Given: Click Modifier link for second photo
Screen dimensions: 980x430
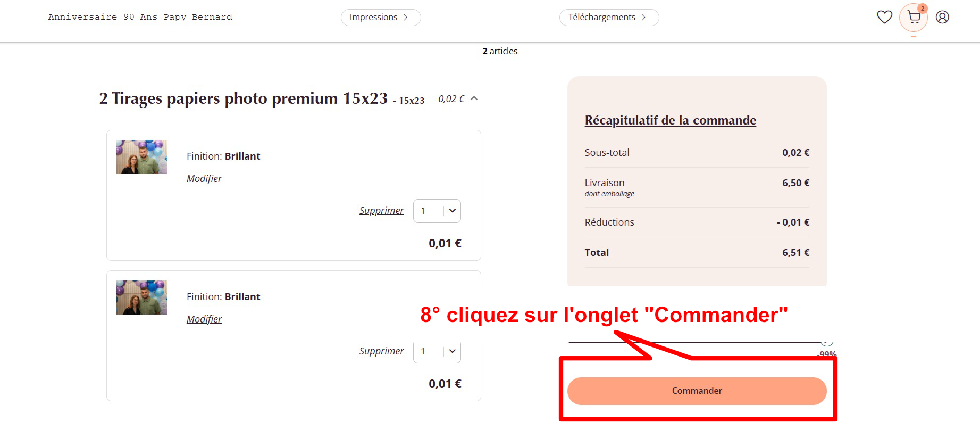Looking at the screenshot, I should [x=204, y=319].
